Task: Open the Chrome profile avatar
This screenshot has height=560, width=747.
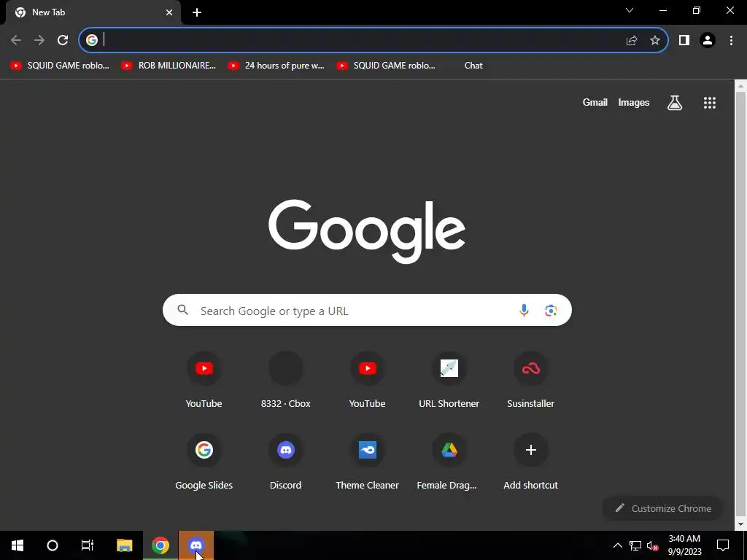Action: (708, 40)
